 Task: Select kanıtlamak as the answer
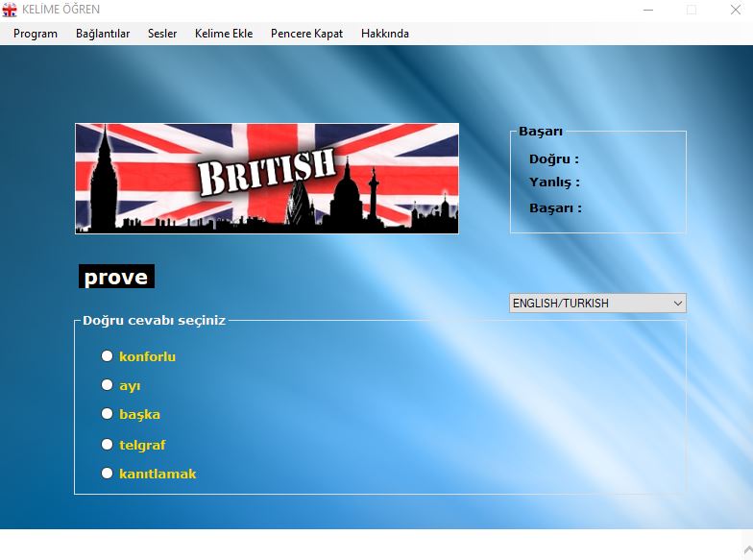click(x=107, y=473)
